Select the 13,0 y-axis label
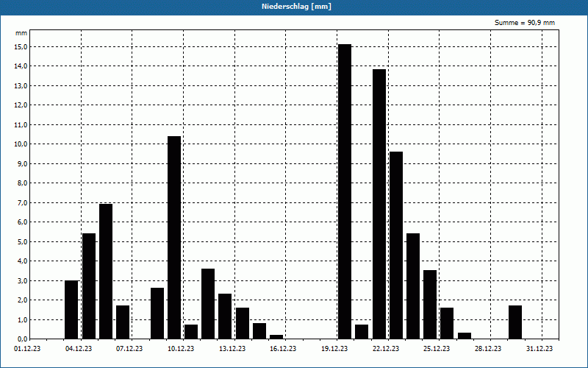This screenshot has width=588, height=368. 21,86
